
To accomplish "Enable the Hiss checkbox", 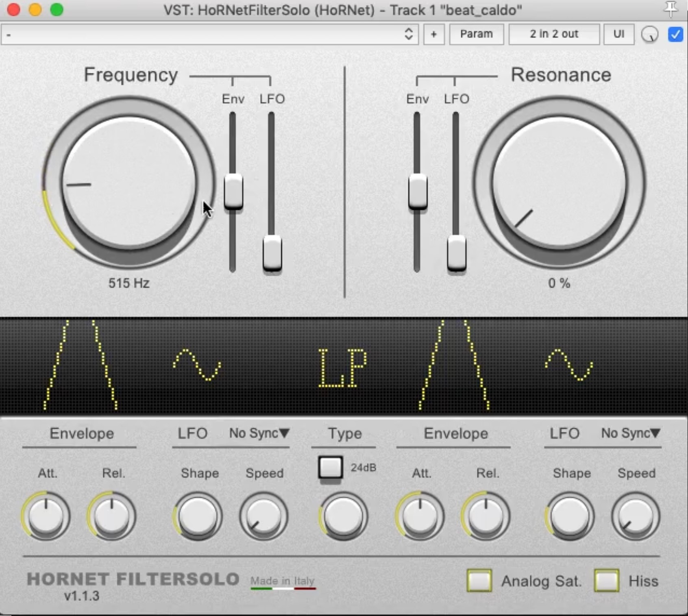I will (x=606, y=580).
